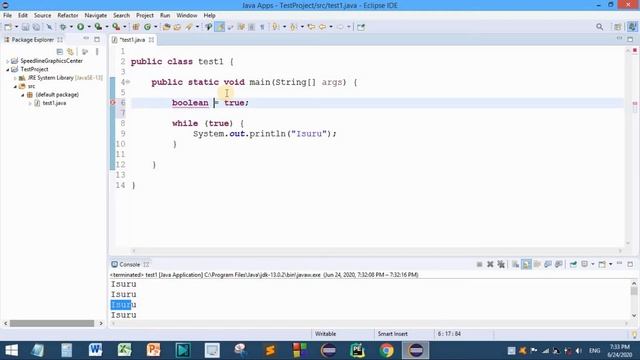The image size is (640, 360).
Task: Click the Console vertical scrollbar
Action: (634, 300)
